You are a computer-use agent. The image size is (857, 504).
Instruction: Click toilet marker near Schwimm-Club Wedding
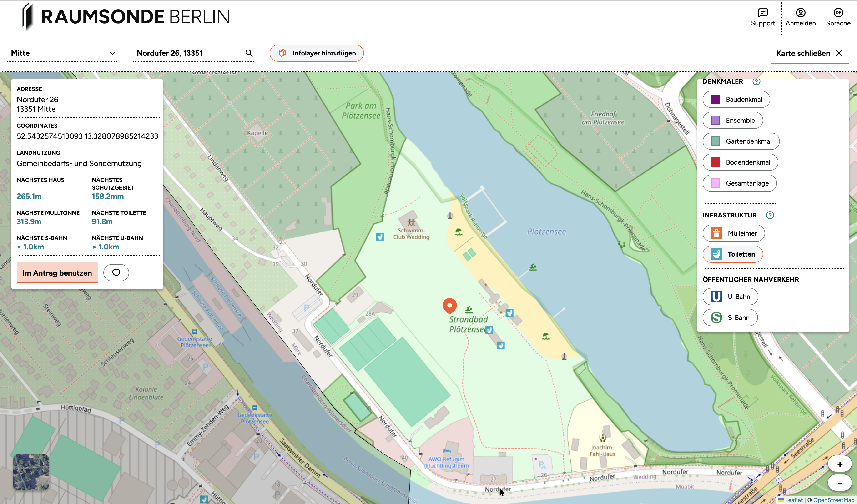coord(380,236)
